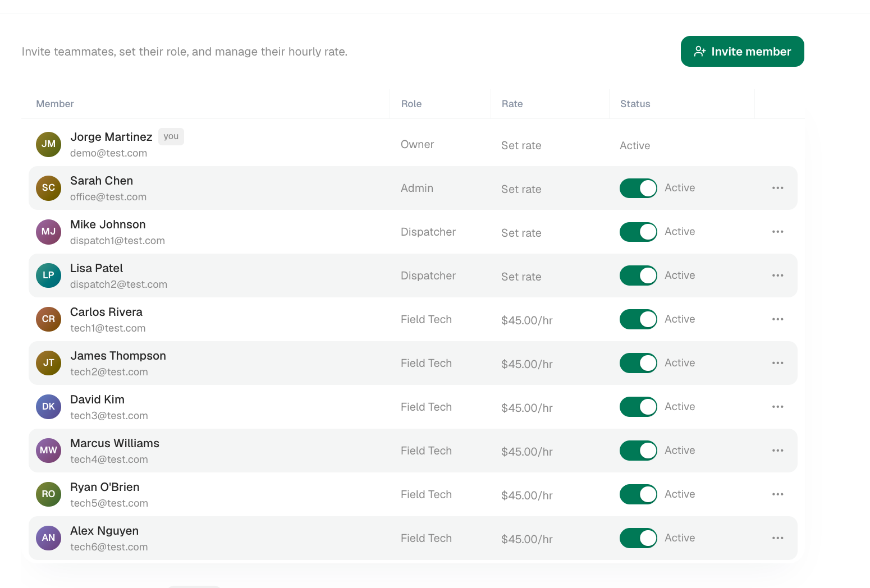Turn off Marcus Williams' active toggle

click(638, 451)
